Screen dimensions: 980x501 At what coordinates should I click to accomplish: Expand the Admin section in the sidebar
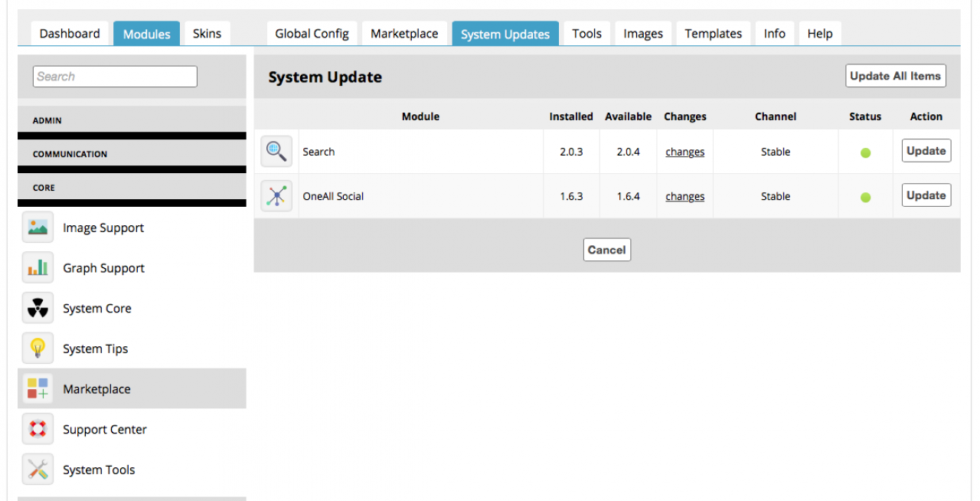point(132,120)
